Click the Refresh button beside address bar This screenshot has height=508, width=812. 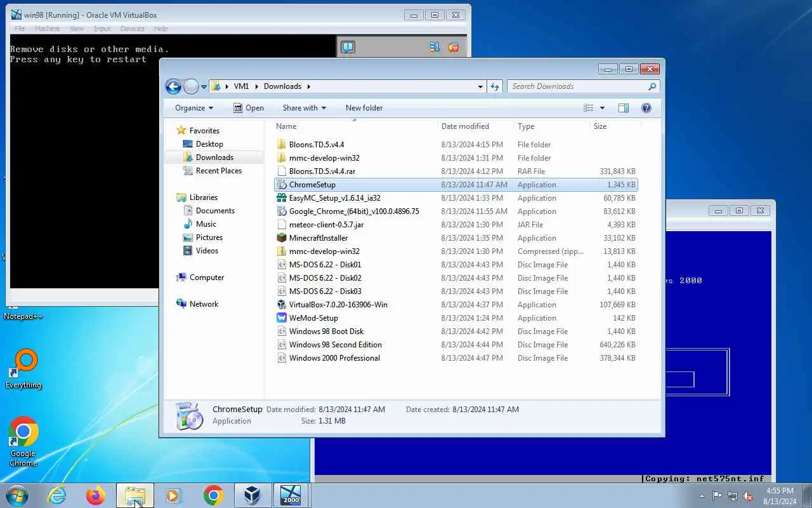coord(495,86)
